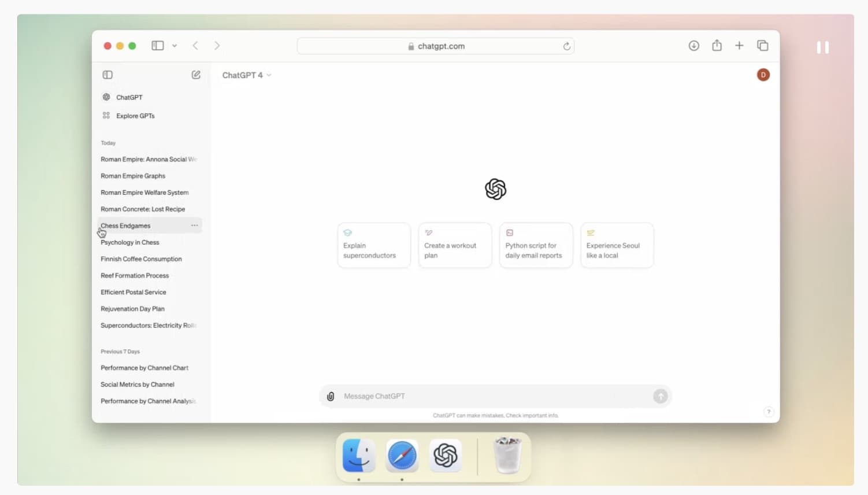This screenshot has width=868, height=495.
Task: Click the Safari share icon
Action: pyautogui.click(x=717, y=46)
